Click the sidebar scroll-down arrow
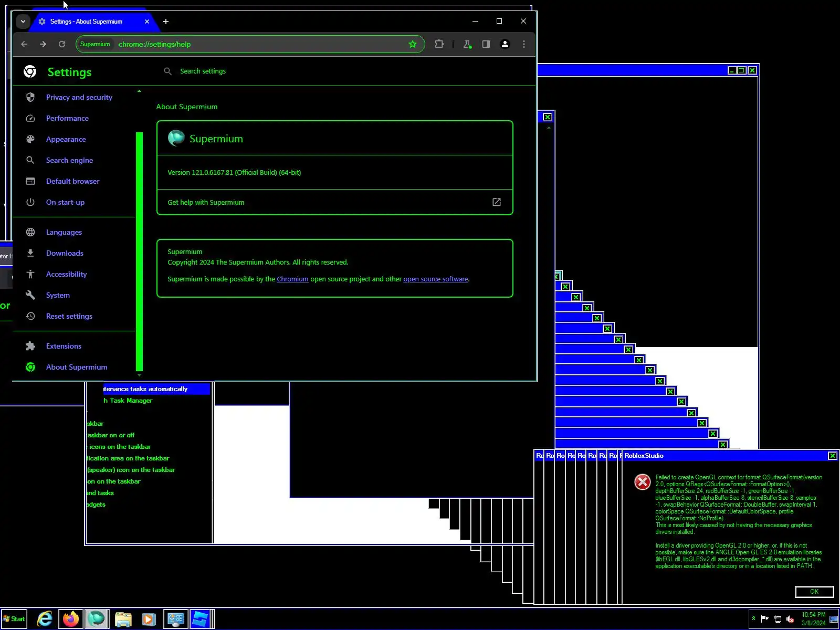This screenshot has width=840, height=630. click(139, 375)
